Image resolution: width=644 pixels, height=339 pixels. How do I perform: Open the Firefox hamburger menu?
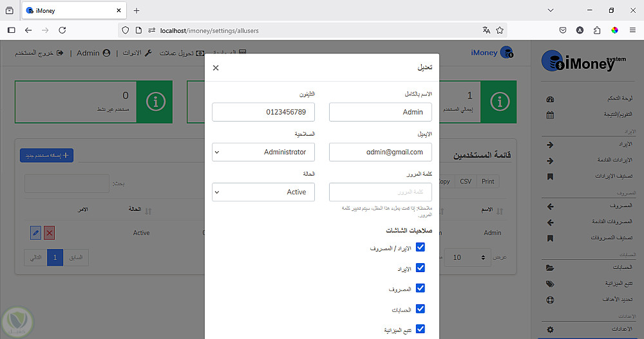point(632,30)
